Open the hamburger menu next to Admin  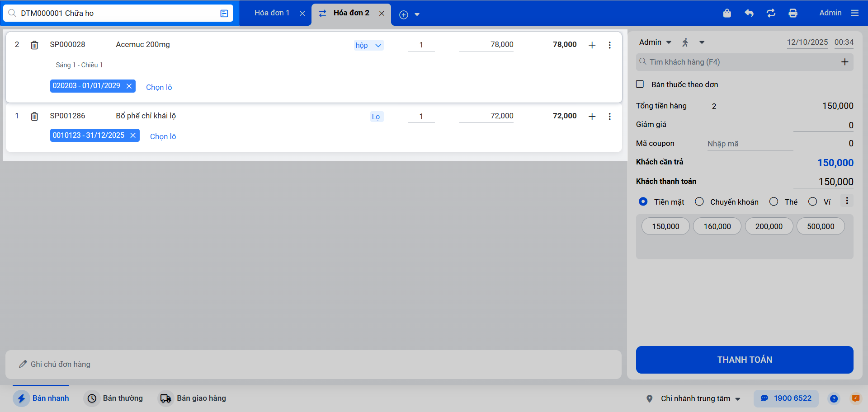coord(855,13)
